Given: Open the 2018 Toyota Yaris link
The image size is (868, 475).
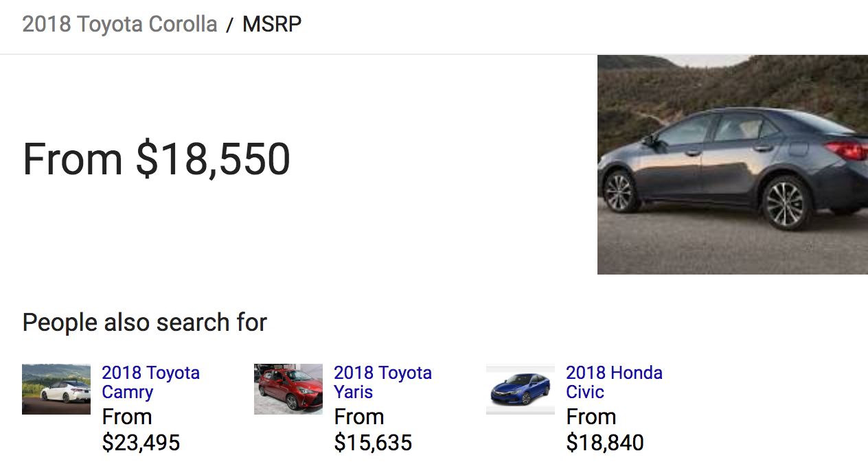Looking at the screenshot, I should (x=382, y=382).
